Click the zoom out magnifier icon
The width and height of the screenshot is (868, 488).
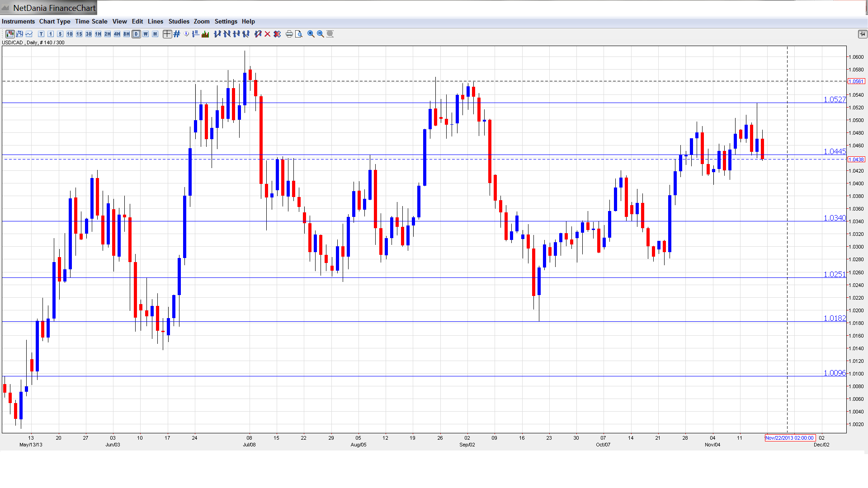point(320,34)
